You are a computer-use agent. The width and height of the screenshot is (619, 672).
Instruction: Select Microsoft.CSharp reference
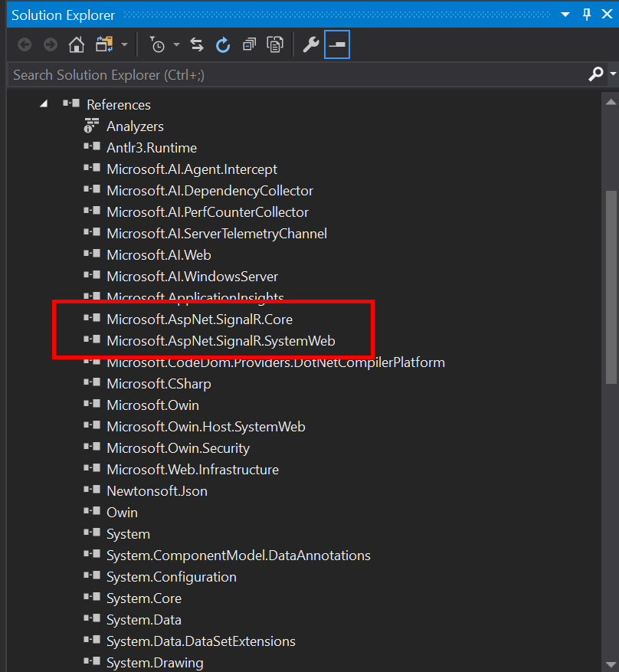159,384
